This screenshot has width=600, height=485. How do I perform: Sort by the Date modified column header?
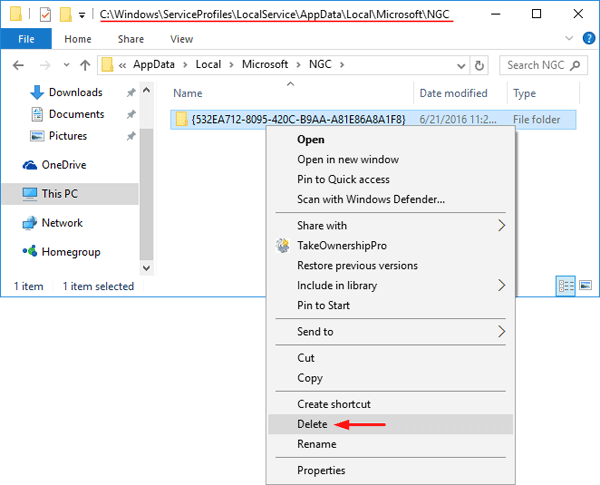pyautogui.click(x=453, y=93)
